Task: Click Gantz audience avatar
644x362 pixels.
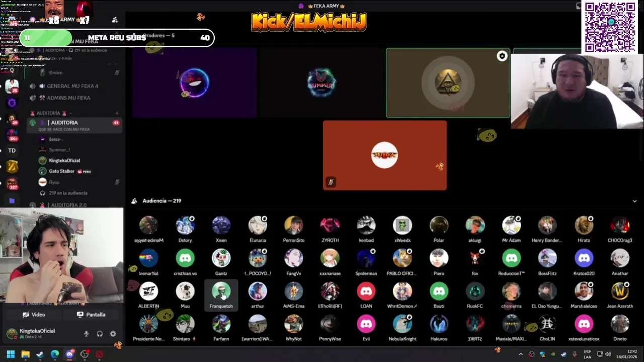Action: (x=221, y=258)
